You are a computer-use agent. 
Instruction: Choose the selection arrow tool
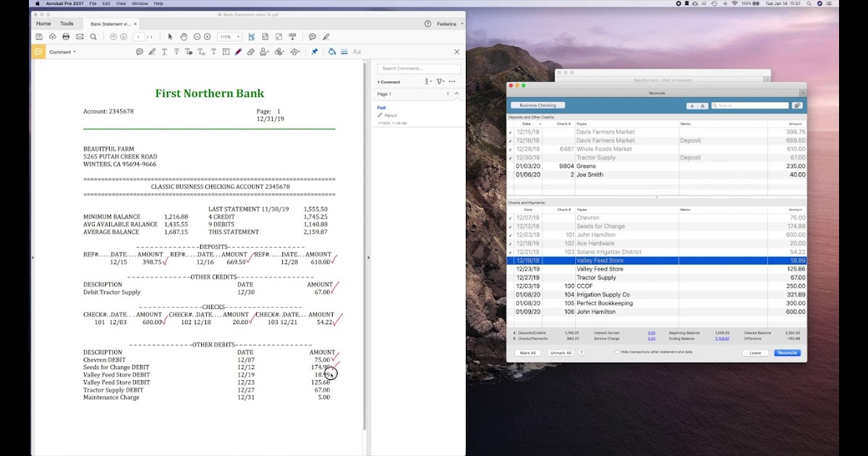[171, 37]
